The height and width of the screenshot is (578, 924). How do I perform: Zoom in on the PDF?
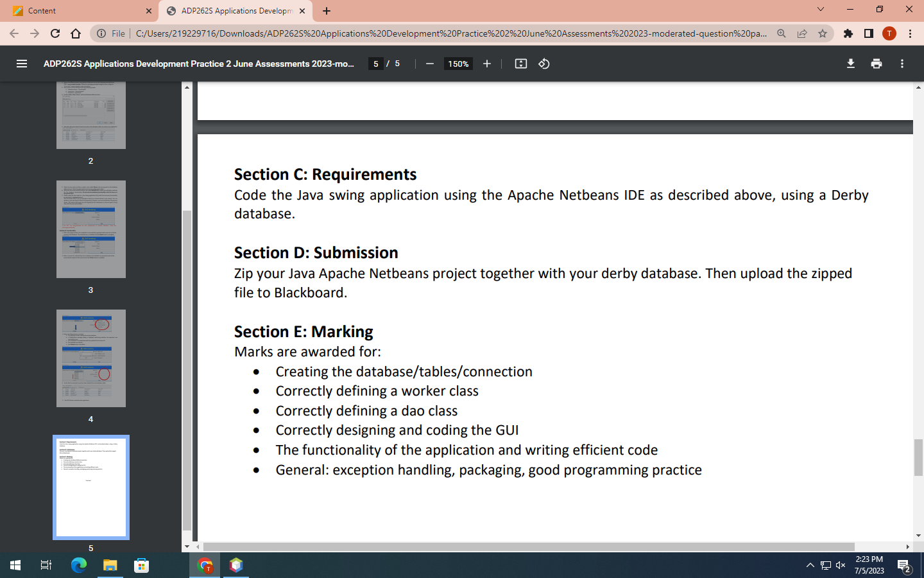(x=487, y=64)
